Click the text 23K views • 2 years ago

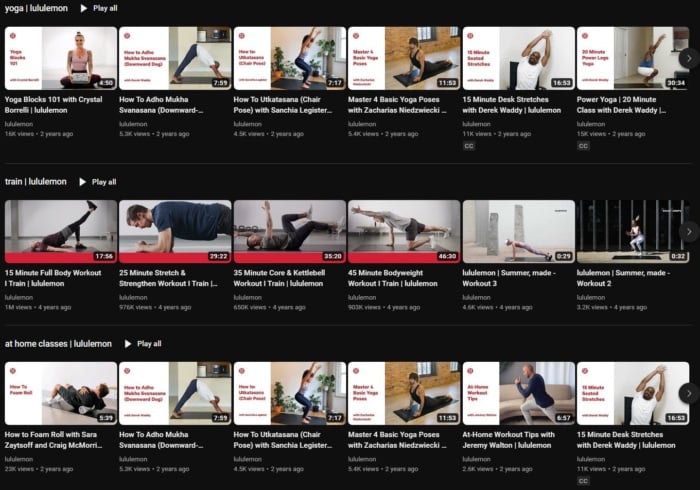39,469
